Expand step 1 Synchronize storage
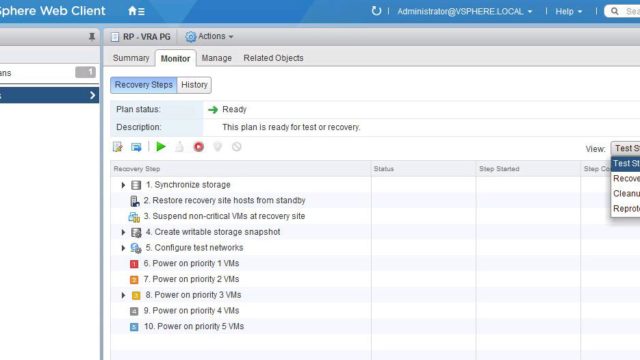The height and width of the screenshot is (360, 640). pos(123,185)
